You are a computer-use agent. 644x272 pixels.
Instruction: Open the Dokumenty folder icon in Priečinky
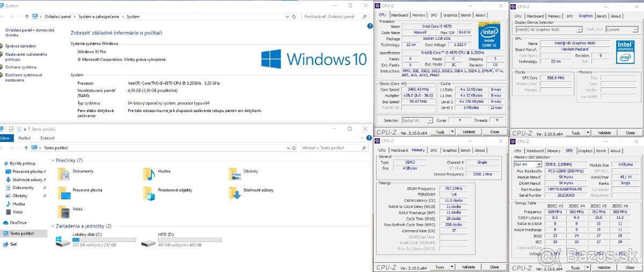tap(63, 174)
